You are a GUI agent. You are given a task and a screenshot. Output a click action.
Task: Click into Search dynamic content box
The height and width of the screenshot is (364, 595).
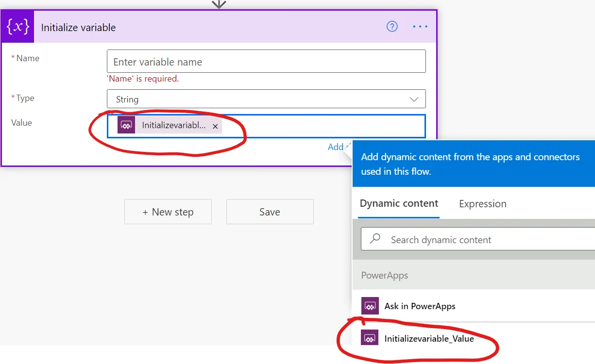486,240
